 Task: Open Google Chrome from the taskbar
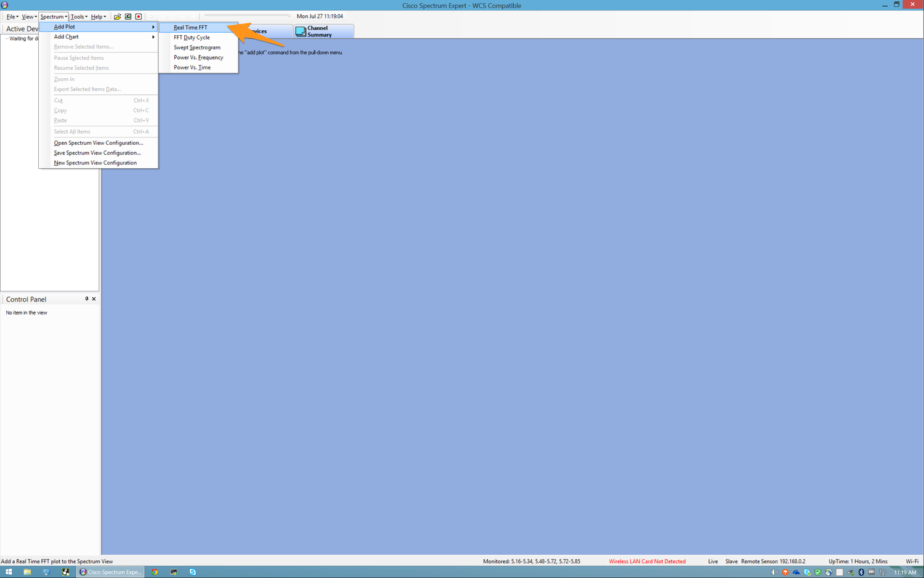[x=155, y=572]
